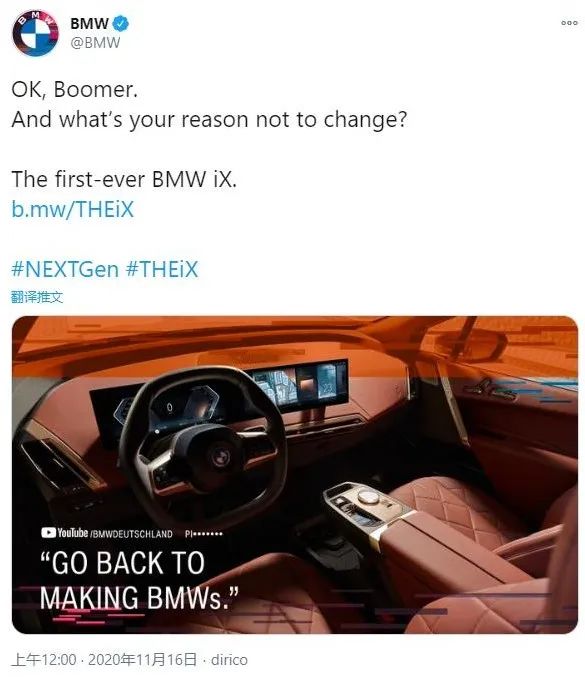The image size is (585, 677).
Task: Click the 翻译推文 translate tweet link
Action: [37, 297]
